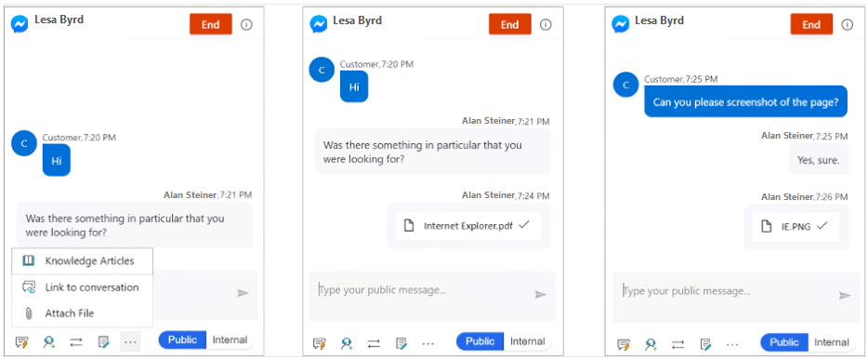End the conversation in the left panel
Screen dimensions: 868x359
pyautogui.click(x=210, y=24)
